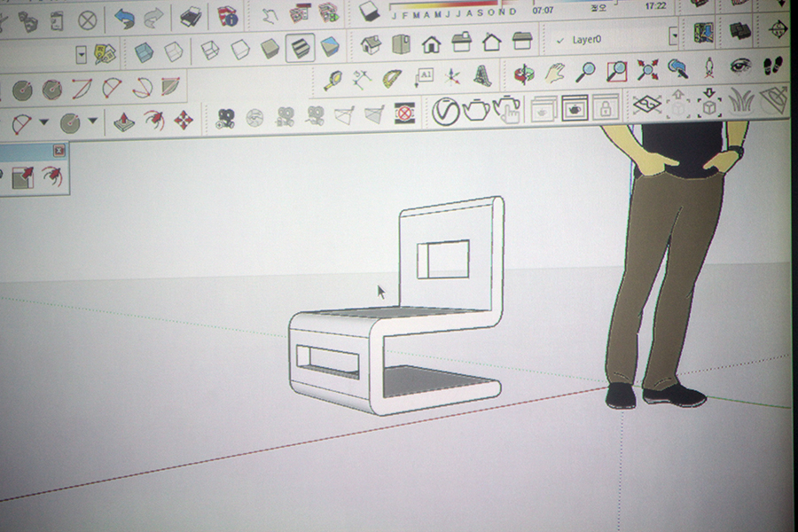Viewport: 798px width, 532px height.
Task: Select the Orbit camera tool
Action: coord(524,74)
